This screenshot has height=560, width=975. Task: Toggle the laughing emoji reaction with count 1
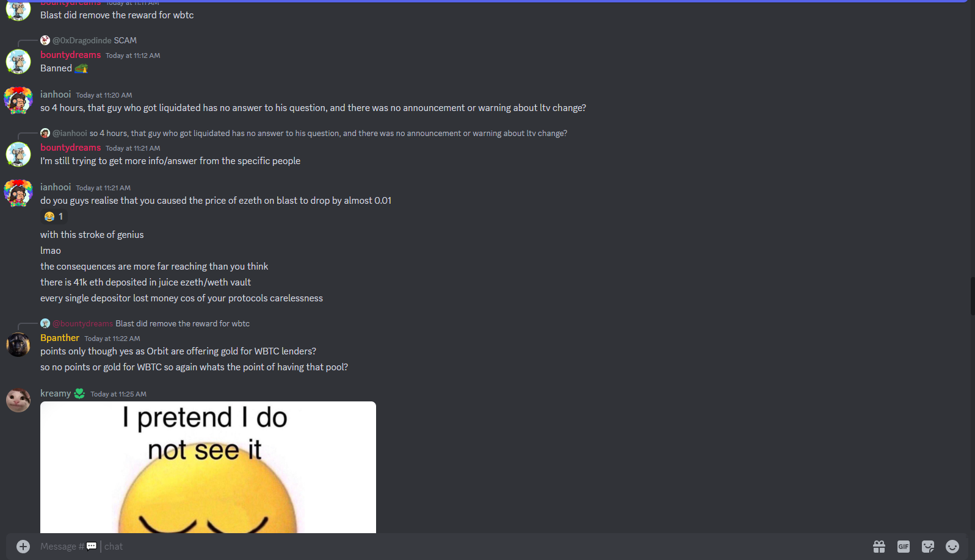coord(54,217)
